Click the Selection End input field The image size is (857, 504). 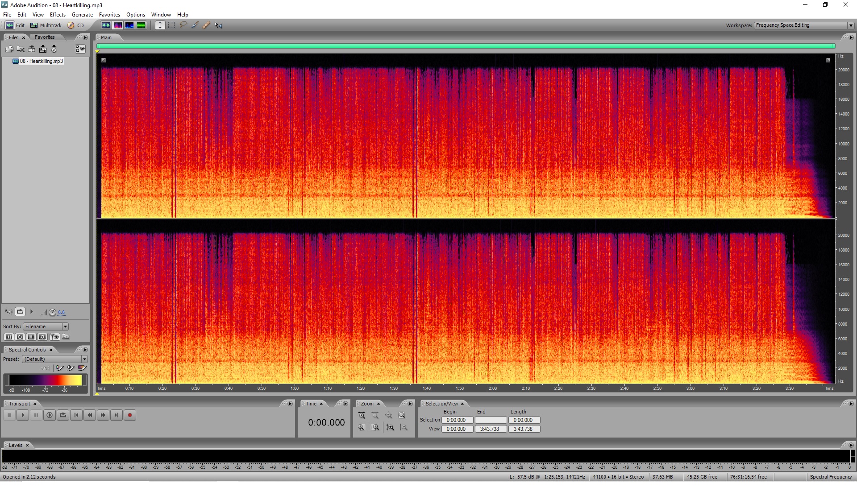pos(491,420)
